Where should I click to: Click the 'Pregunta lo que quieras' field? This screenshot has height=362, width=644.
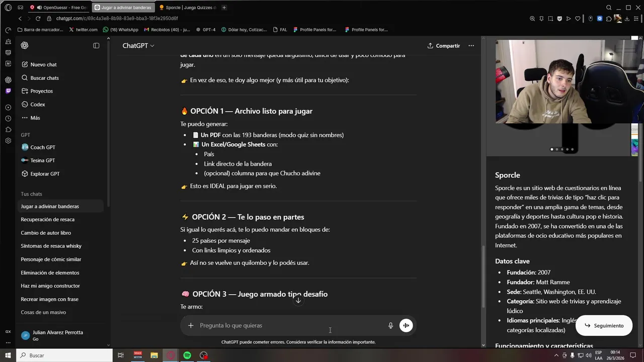click(291, 325)
